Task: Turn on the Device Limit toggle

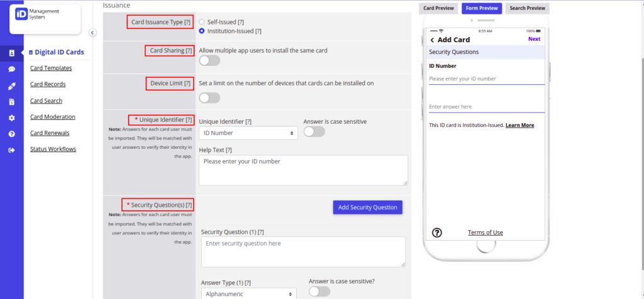Action: click(x=209, y=98)
